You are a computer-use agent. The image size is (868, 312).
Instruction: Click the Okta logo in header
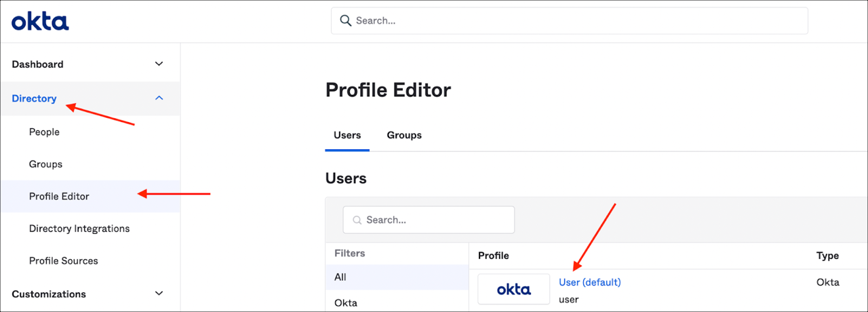(40, 22)
